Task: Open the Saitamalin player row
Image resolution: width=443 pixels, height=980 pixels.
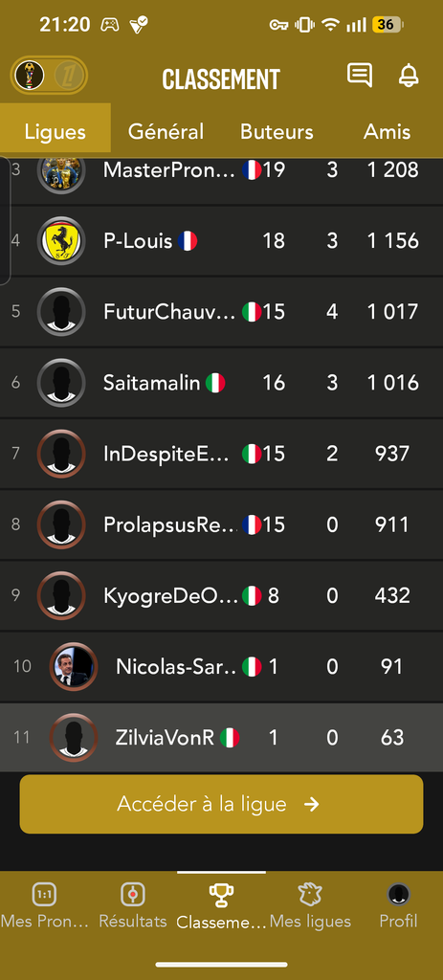Action: point(221,383)
